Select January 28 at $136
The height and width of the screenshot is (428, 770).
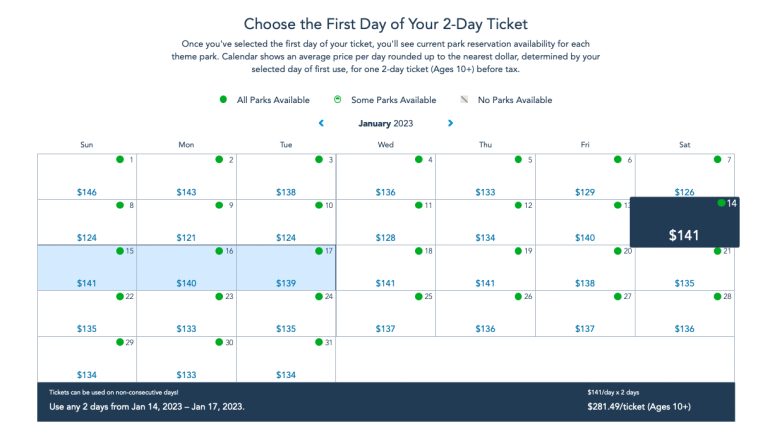click(684, 314)
